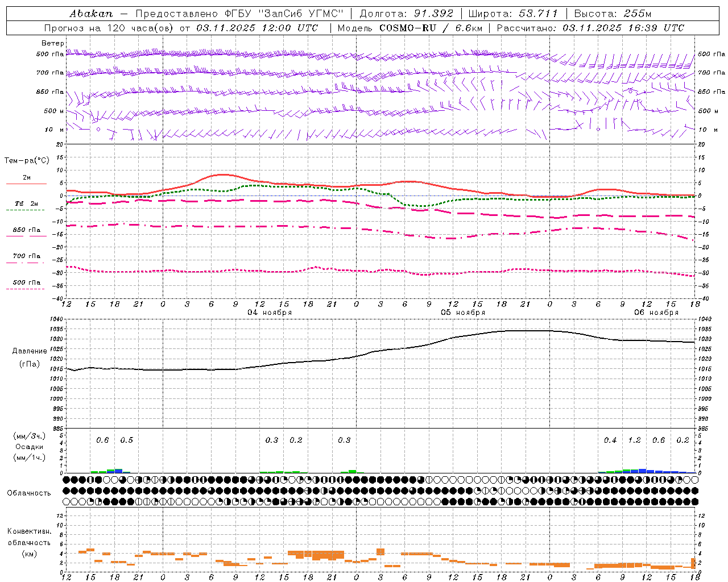This screenshot has height=582, width=728.
Task: Select the 'Давление' pressure panel label
Action: pos(30,351)
